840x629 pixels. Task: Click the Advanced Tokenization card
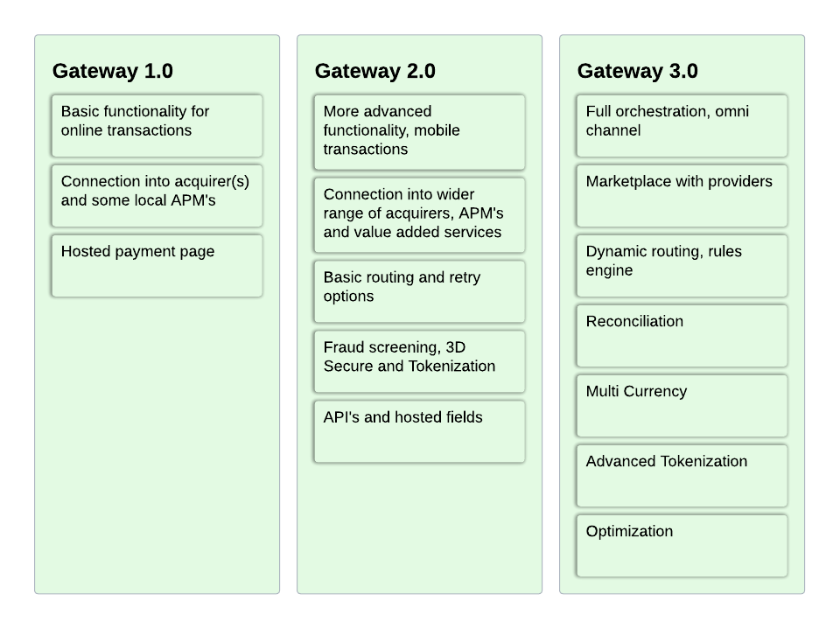tap(682, 476)
